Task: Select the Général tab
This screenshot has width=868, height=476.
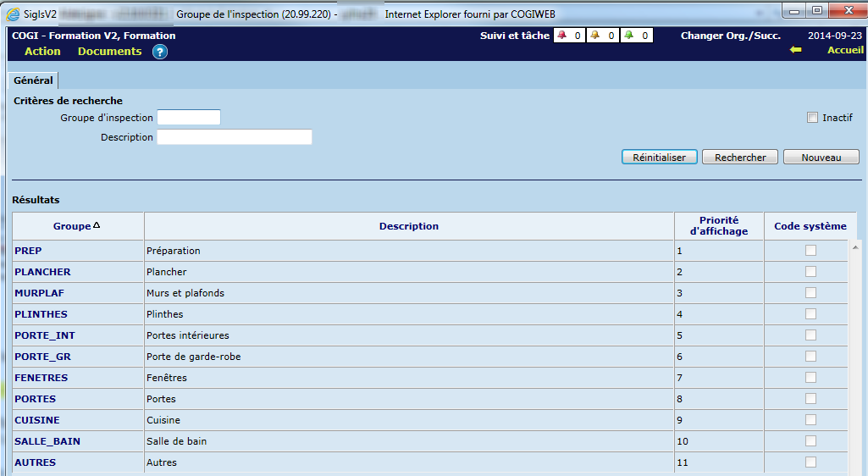Action: 33,81
